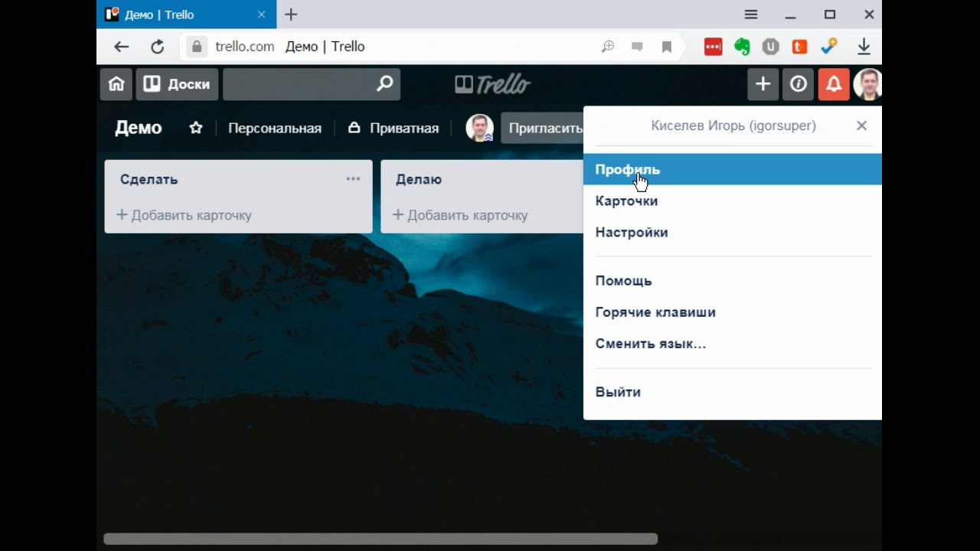Viewport: 980px width, 551px height.
Task: Open the orange t extension icon
Action: (x=799, y=47)
